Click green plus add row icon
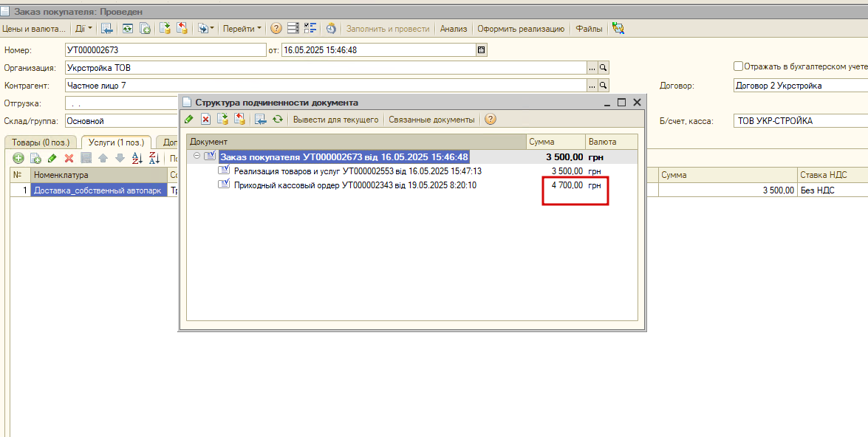868x437 pixels. coord(18,158)
